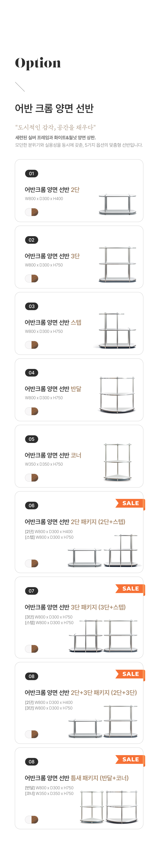Click the 07 number badge

click(x=32, y=591)
